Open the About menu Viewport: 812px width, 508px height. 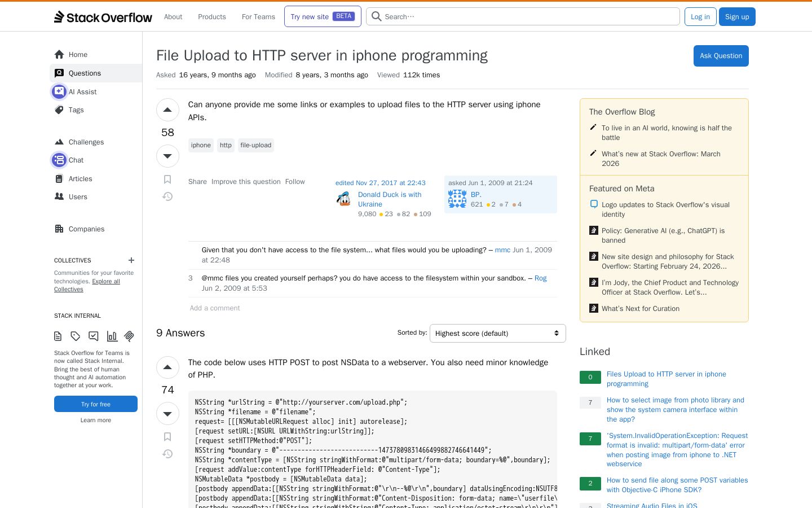tap(173, 17)
